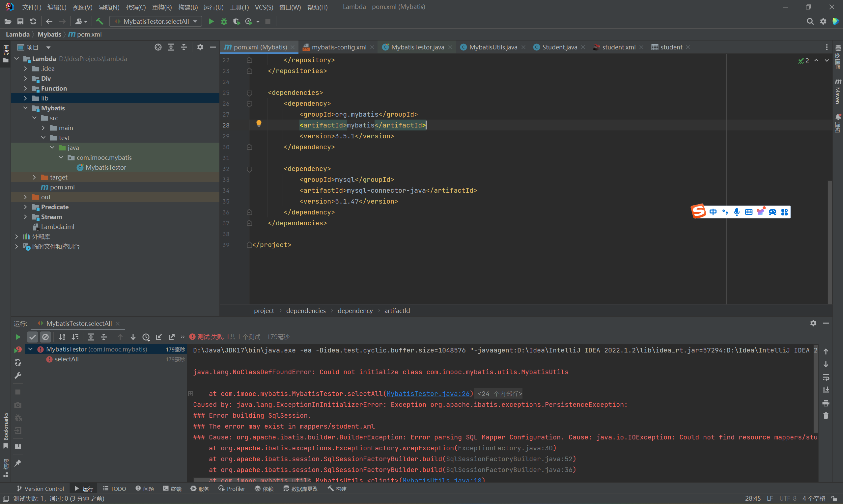Click the yellow intention lightbulb icon

pos(259,124)
